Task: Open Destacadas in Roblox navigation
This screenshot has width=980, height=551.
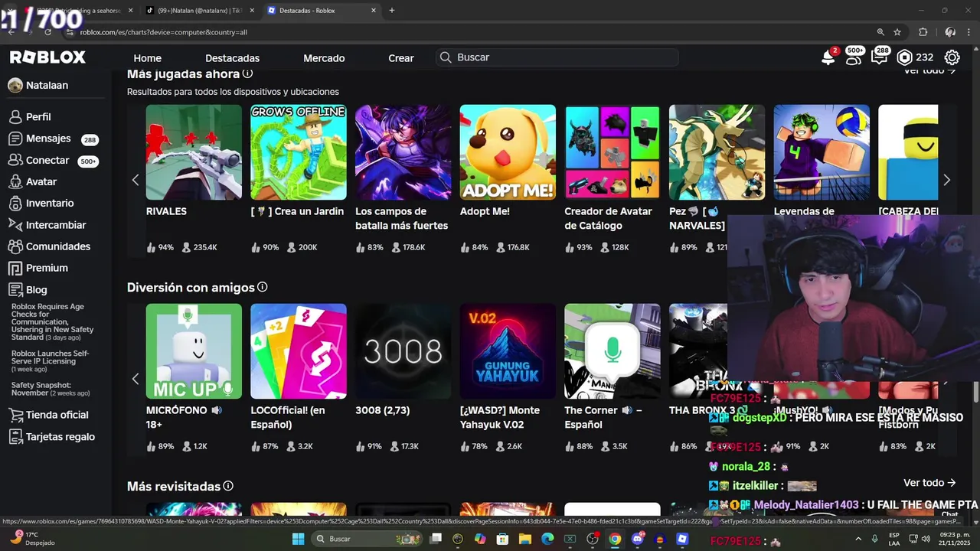Action: (x=232, y=58)
